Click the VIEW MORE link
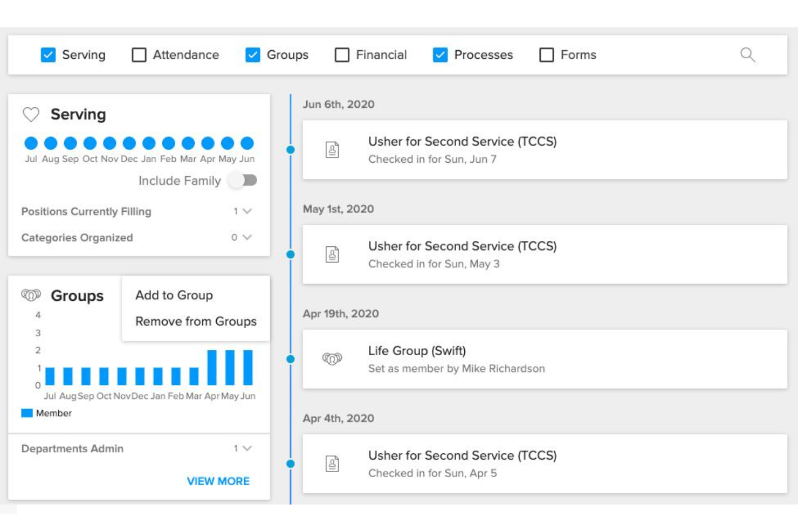This screenshot has width=798, height=532. 218,481
